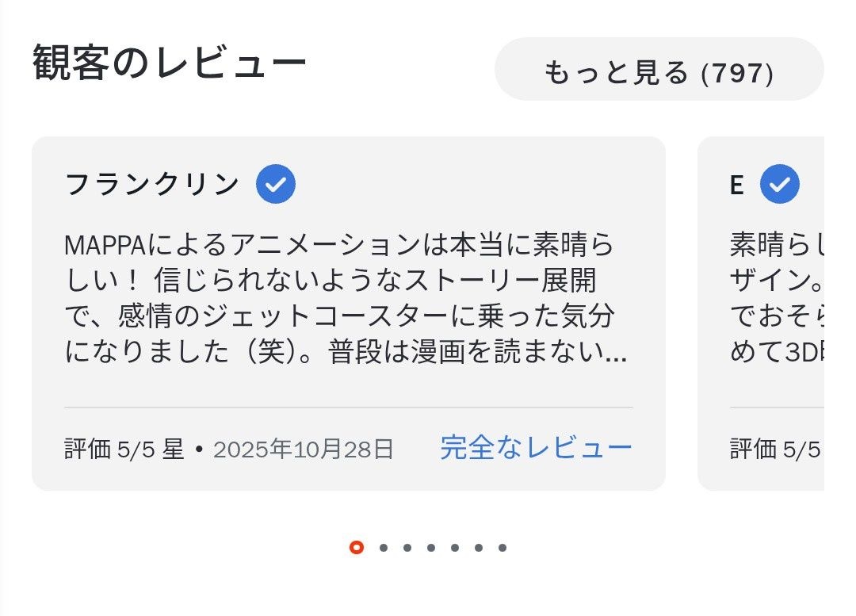Jump to the last pagination dot

pyautogui.click(x=503, y=547)
